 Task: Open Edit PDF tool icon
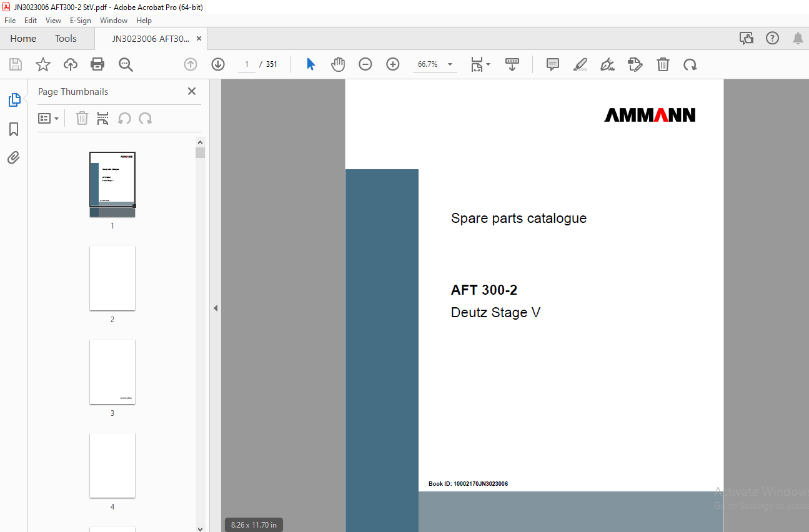point(635,64)
